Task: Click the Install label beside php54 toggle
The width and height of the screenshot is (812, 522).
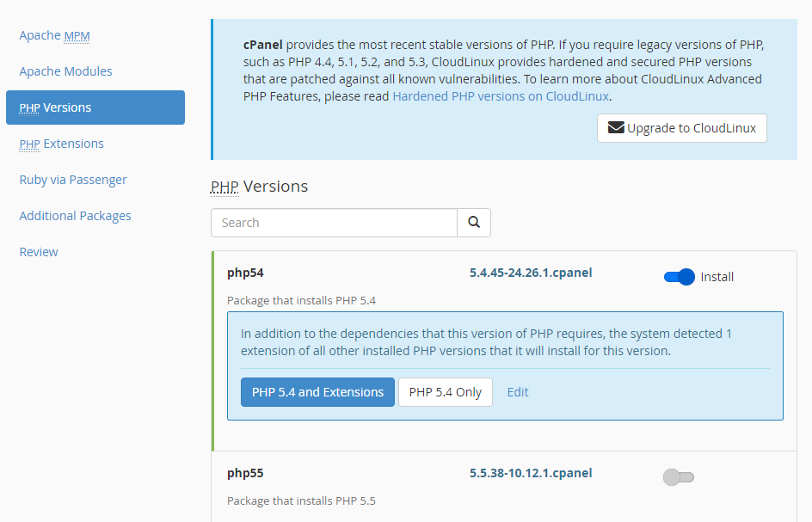Action: pyautogui.click(x=717, y=277)
